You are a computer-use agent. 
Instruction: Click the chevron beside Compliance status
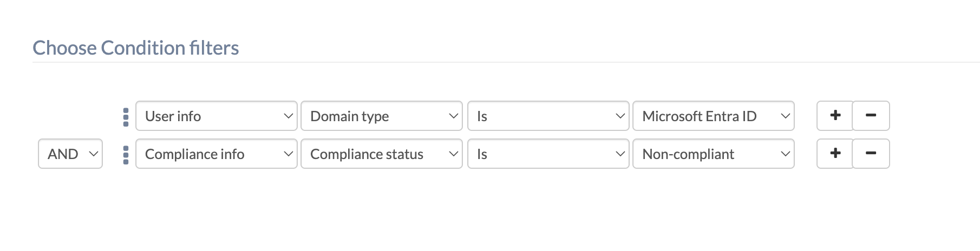[x=453, y=154]
